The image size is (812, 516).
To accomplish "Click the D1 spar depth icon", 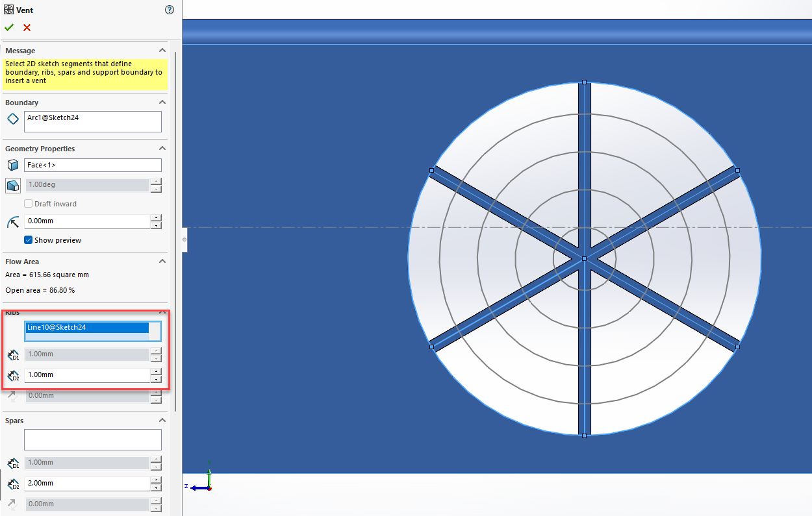I will point(13,463).
